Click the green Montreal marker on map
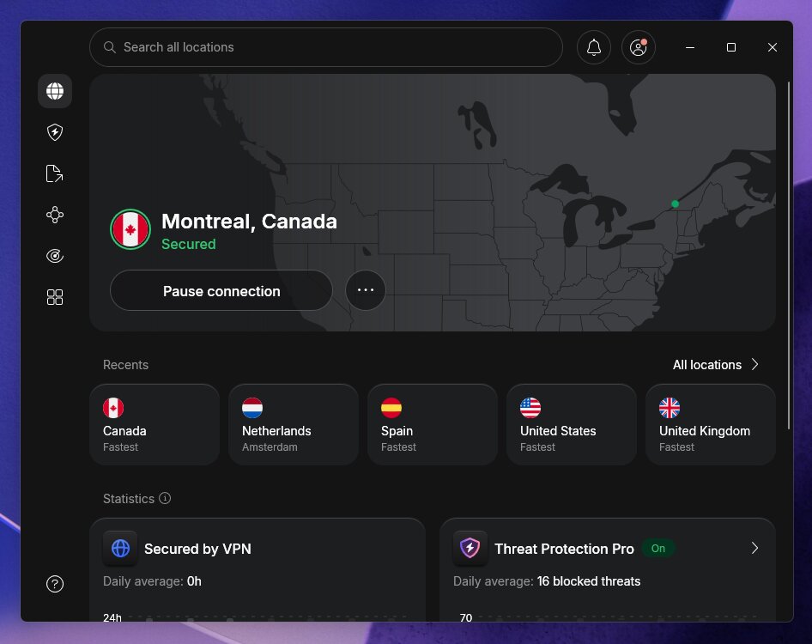 (675, 204)
